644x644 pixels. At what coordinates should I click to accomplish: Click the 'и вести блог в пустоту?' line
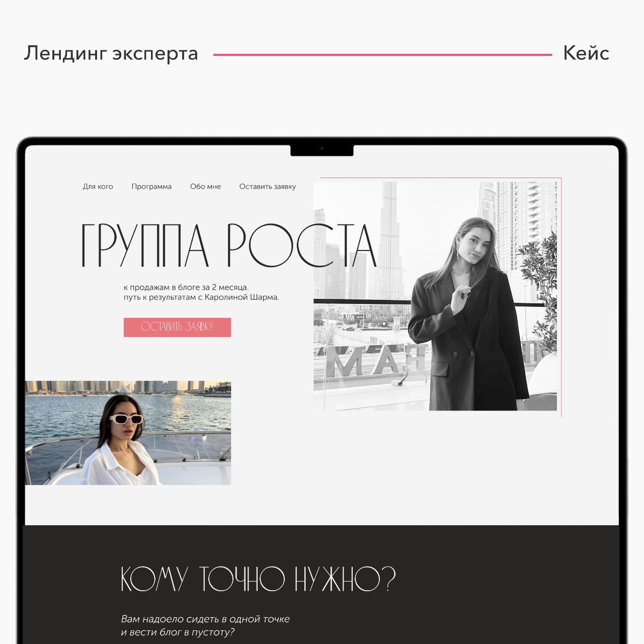pyautogui.click(x=178, y=632)
